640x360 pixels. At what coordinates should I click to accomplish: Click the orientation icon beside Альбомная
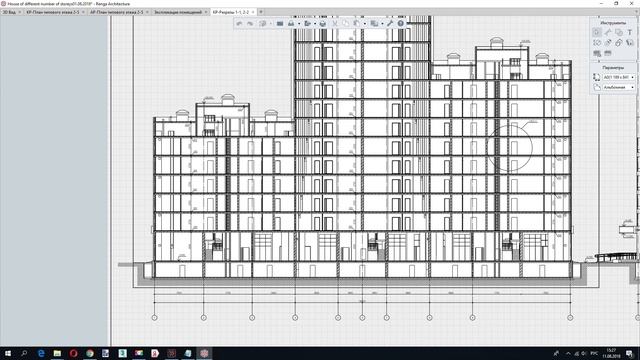click(x=597, y=87)
